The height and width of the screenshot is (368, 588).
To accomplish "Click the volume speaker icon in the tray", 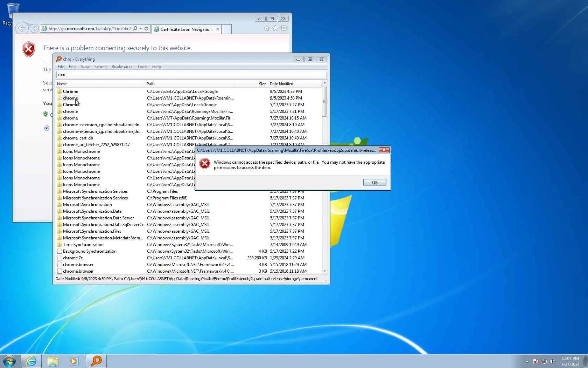I will coord(553,361).
